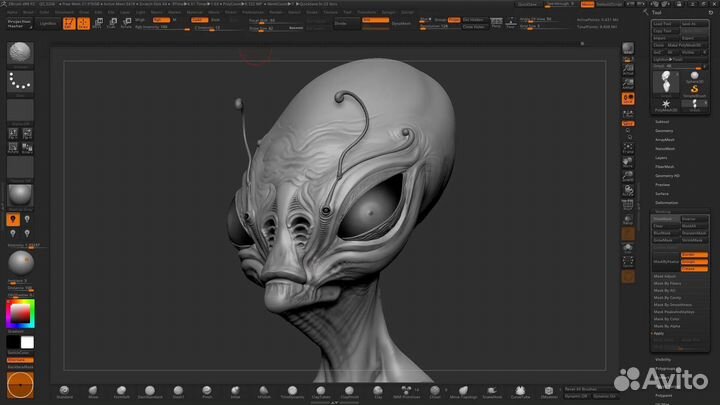Toggle the Local symmetry button on right shelf
Screen dimensions: 720x405
coord(628,124)
